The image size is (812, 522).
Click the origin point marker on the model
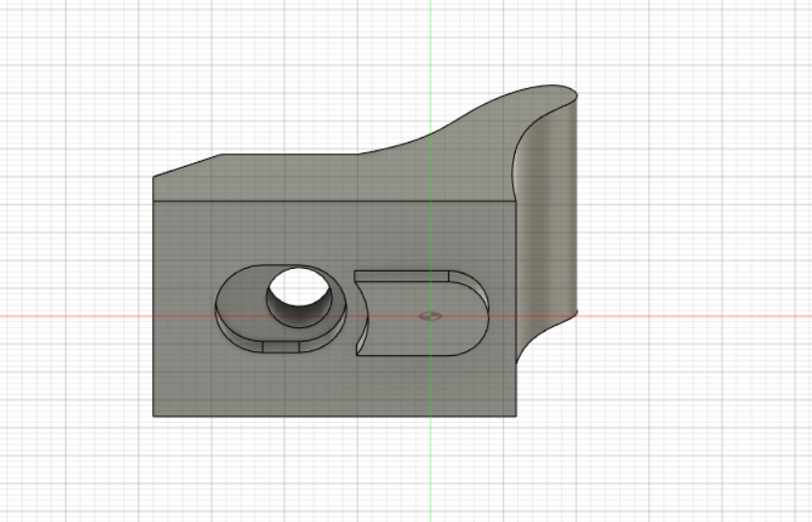pos(431,316)
